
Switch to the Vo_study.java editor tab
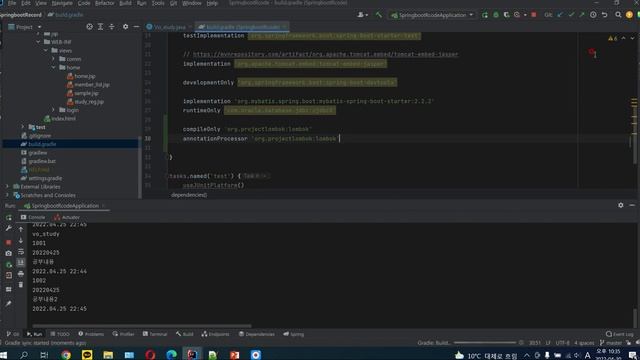click(169, 27)
